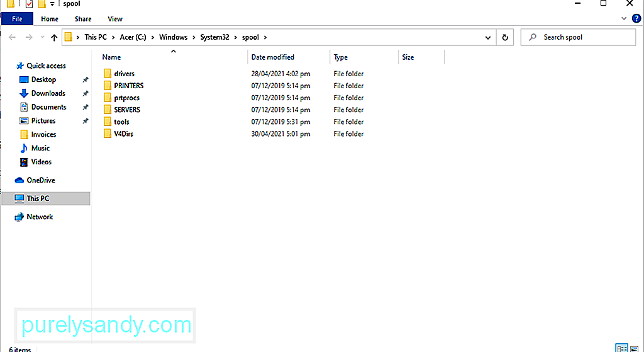The image size is (644, 352).
Task: Open Network in navigation pane
Action: point(40,217)
